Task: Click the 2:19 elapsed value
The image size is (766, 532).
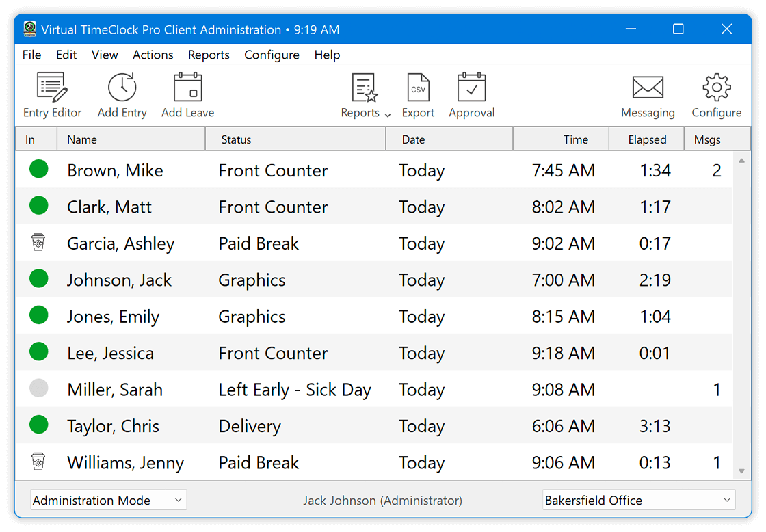Action: click(x=655, y=280)
